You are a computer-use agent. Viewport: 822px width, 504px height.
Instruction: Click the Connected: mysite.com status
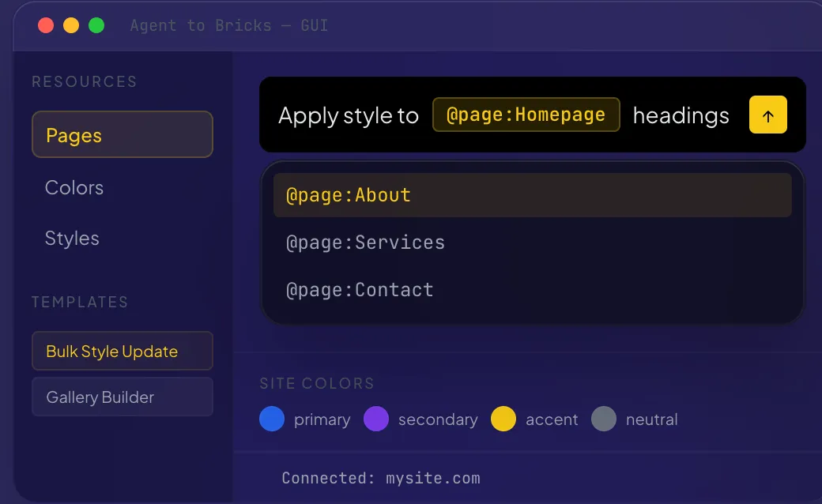coord(381,478)
